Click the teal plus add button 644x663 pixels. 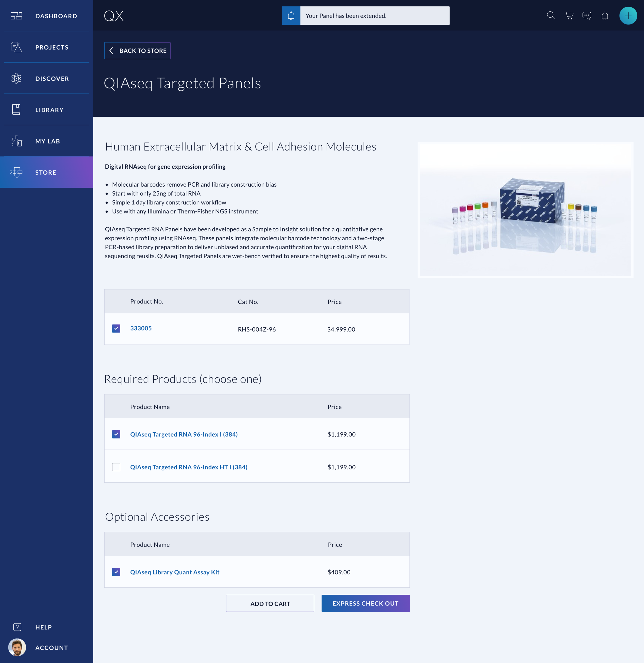click(x=628, y=15)
